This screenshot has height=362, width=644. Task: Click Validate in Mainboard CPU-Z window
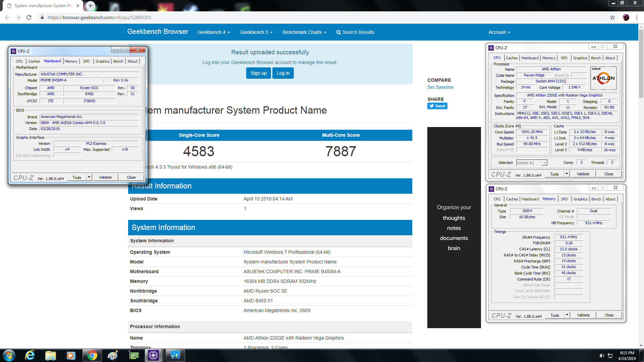[105, 177]
